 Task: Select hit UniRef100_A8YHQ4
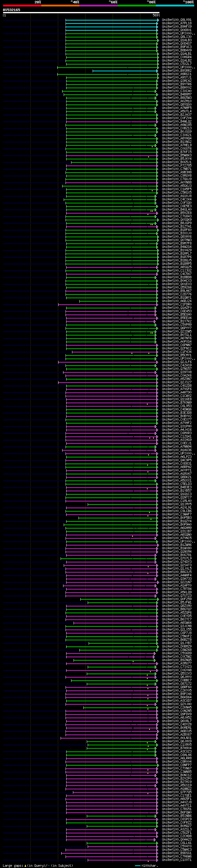[176, 139]
